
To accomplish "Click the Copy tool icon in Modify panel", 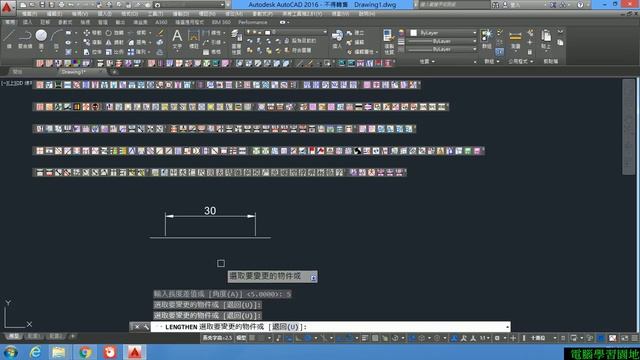I will point(87,42).
